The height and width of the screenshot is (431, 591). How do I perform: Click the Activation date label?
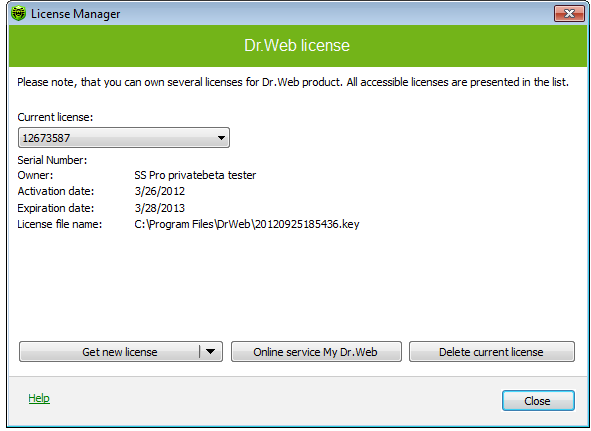coord(55,191)
